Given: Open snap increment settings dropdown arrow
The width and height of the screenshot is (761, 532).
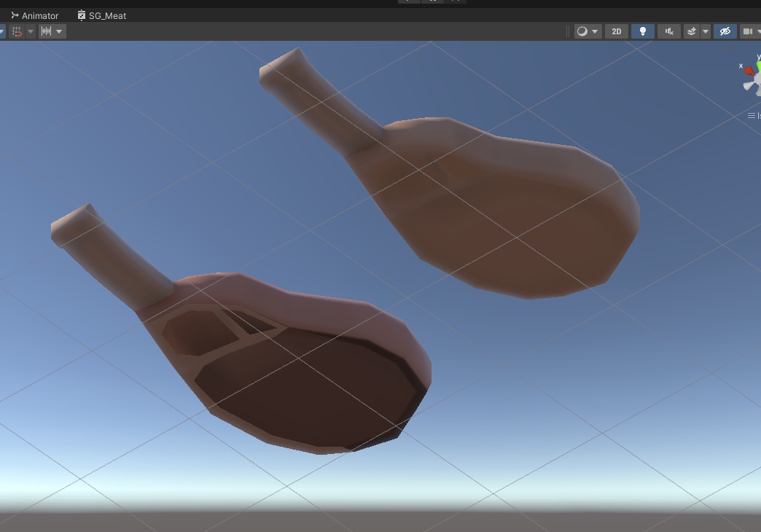Looking at the screenshot, I should click(x=60, y=31).
